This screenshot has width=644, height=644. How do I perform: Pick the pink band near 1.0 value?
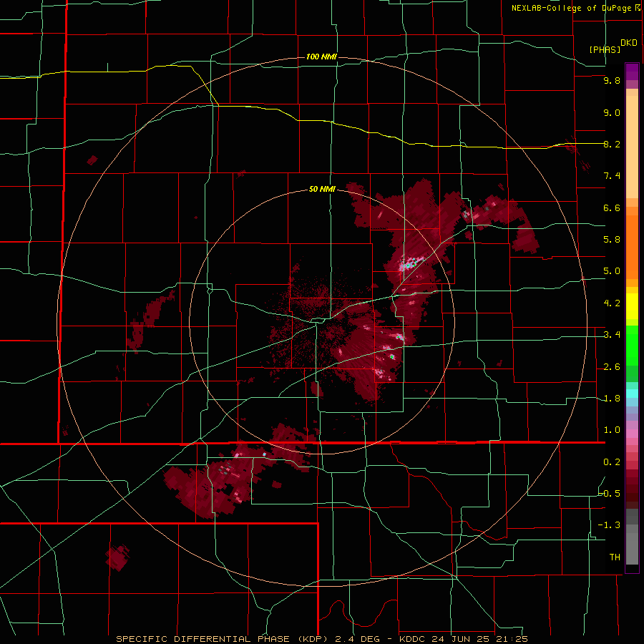[632, 434]
